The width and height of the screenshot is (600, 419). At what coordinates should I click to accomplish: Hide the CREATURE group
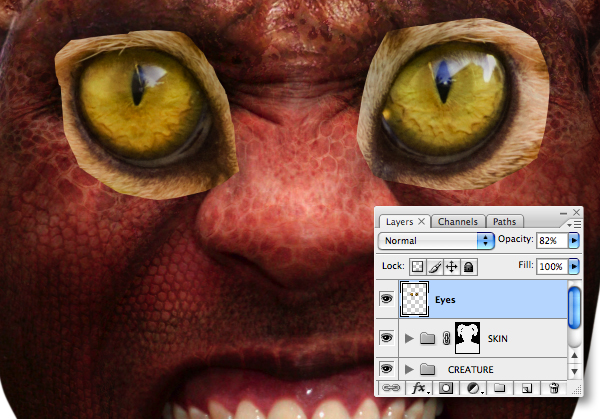click(386, 369)
